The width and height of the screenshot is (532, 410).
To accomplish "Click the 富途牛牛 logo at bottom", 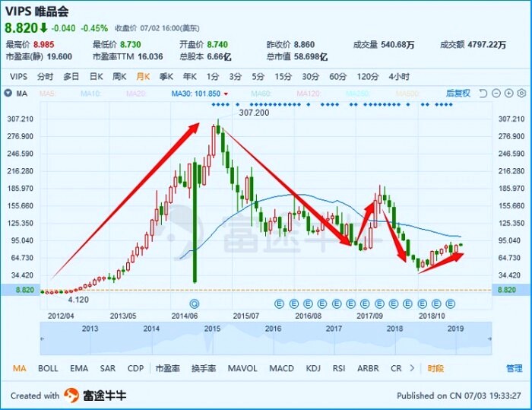I will [95, 396].
